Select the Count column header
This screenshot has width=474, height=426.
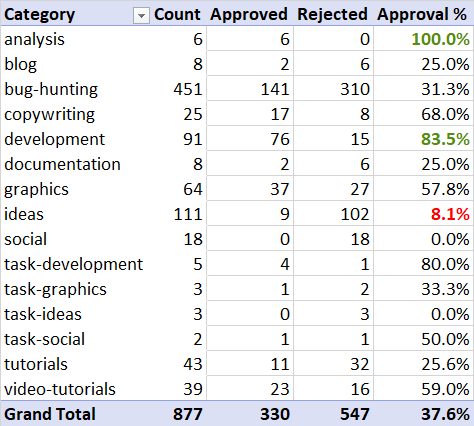(x=177, y=14)
